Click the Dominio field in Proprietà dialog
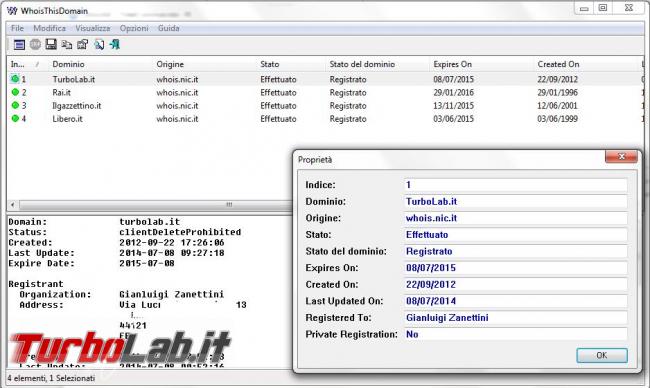Screen dimensions: 650x388 [x=515, y=201]
